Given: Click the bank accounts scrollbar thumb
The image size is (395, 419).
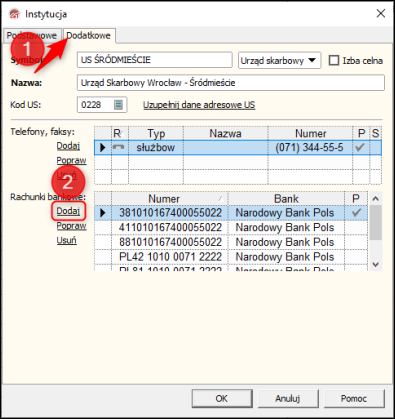Looking at the screenshot, I should click(x=376, y=223).
